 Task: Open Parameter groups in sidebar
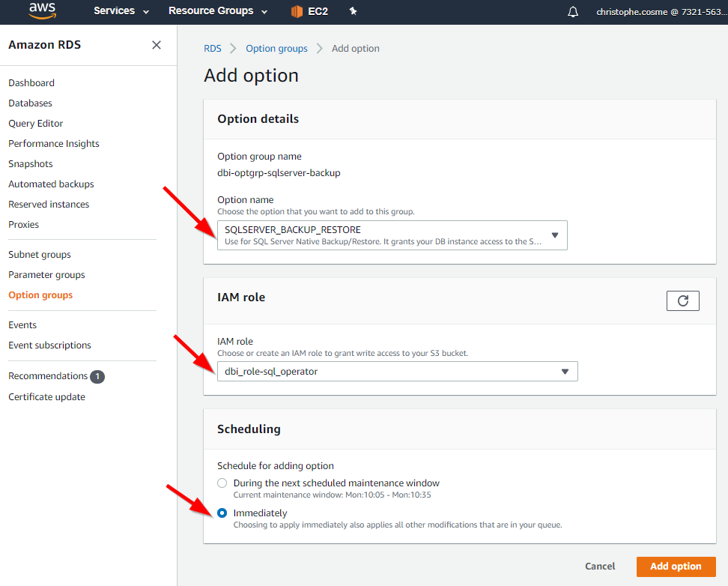[x=46, y=275]
